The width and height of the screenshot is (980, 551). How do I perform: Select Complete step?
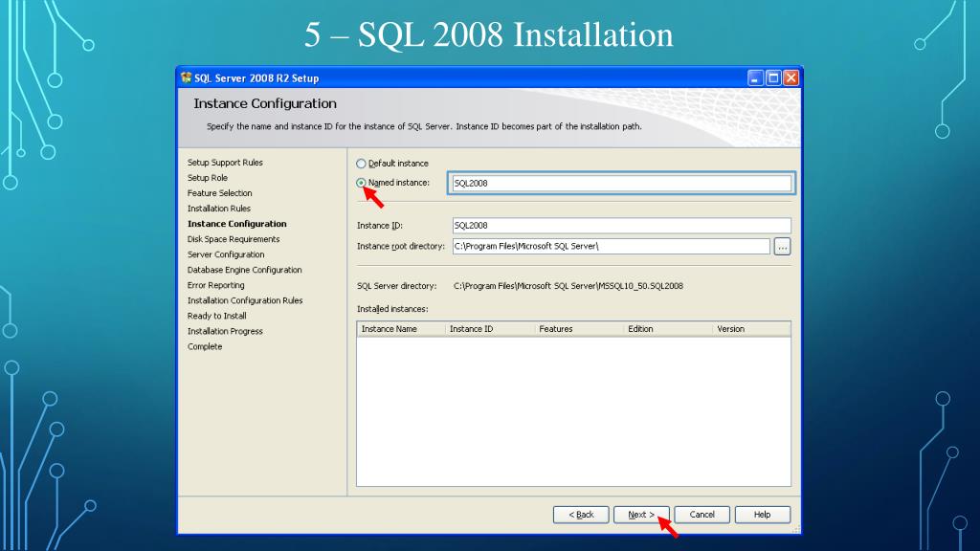click(205, 346)
